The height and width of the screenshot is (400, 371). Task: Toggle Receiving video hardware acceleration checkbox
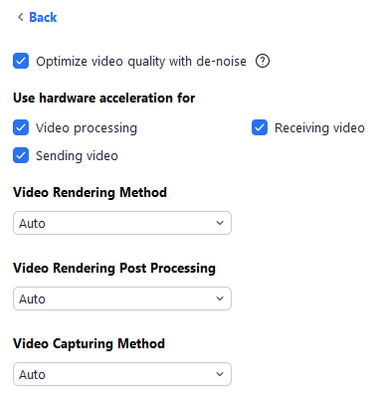pyautogui.click(x=259, y=128)
